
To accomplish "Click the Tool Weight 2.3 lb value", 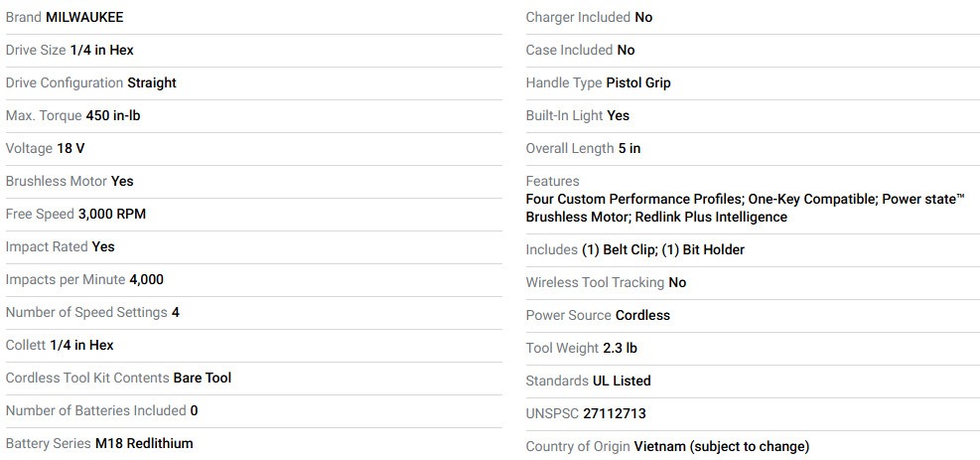I will [x=620, y=348].
